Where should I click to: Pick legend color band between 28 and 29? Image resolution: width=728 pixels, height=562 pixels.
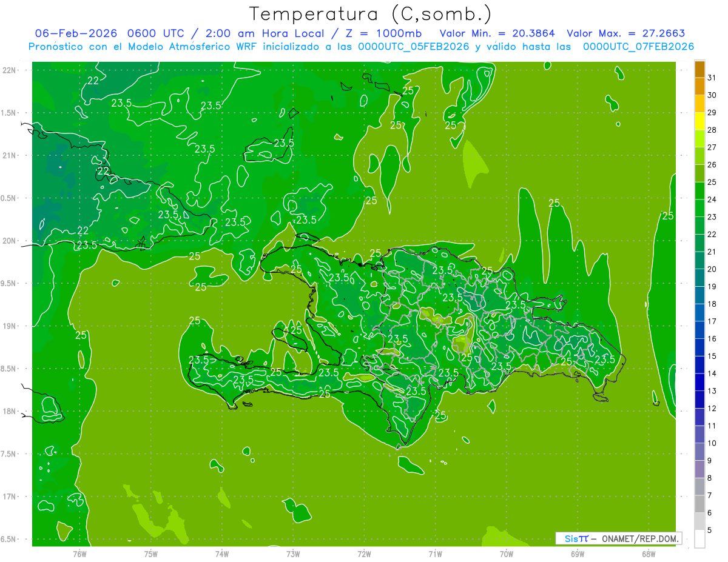tap(699, 121)
